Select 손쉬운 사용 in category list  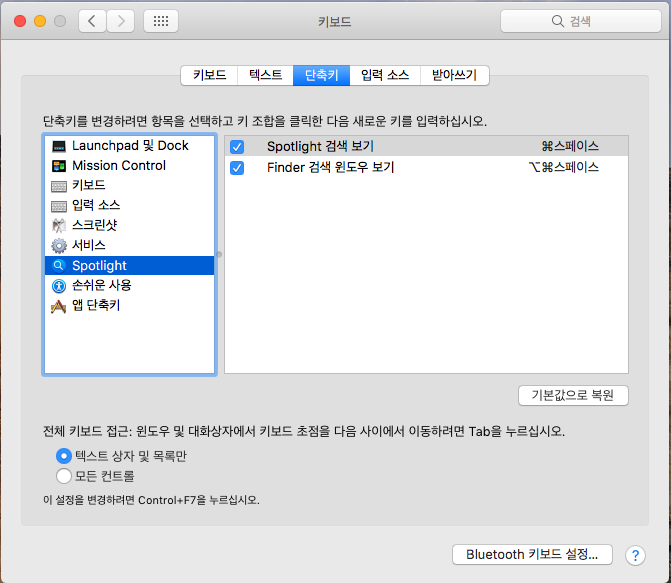(129, 286)
